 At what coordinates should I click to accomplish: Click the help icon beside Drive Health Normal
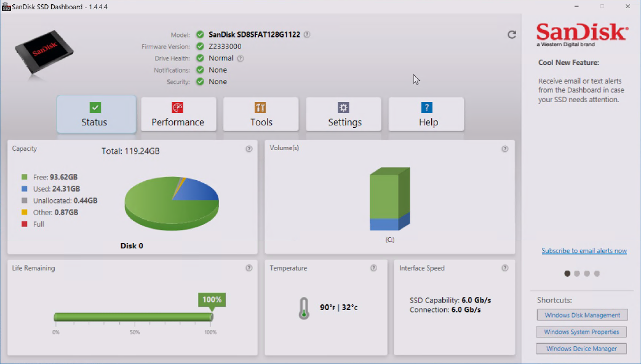241,58
